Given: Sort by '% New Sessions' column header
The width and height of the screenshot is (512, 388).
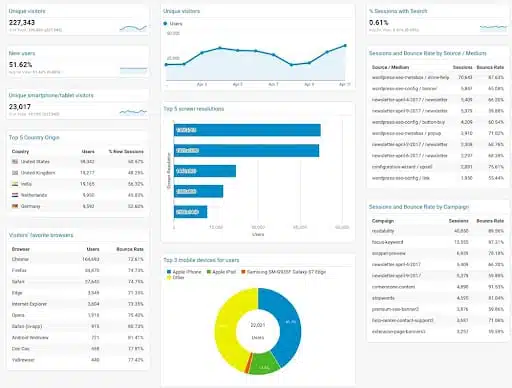Looking at the screenshot, I should [x=126, y=152].
